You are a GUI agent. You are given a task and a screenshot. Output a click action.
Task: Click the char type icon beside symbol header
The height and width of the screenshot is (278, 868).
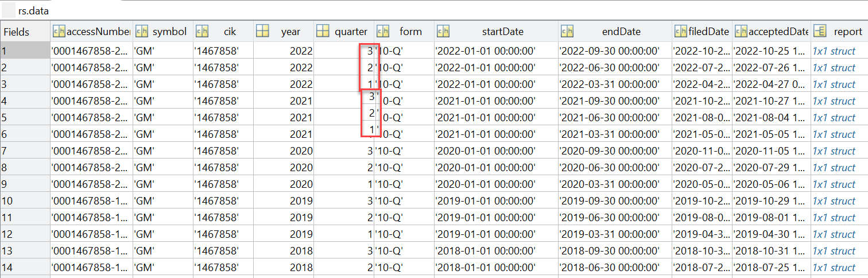tap(142, 32)
